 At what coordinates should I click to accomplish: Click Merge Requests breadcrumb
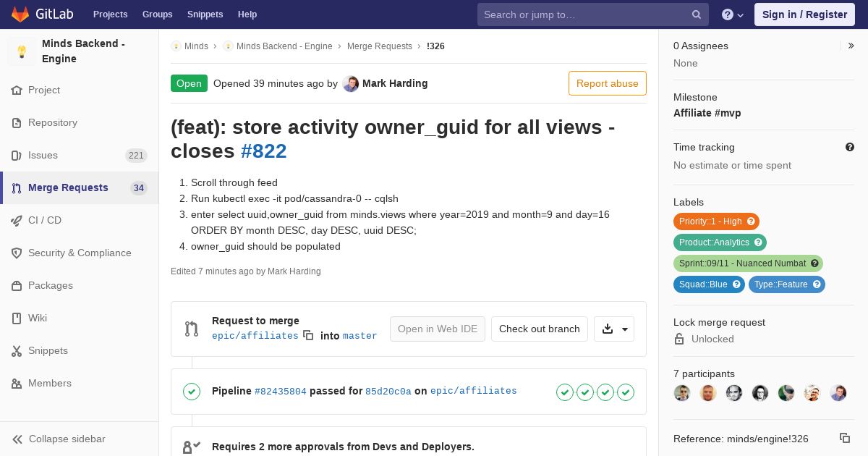point(380,46)
